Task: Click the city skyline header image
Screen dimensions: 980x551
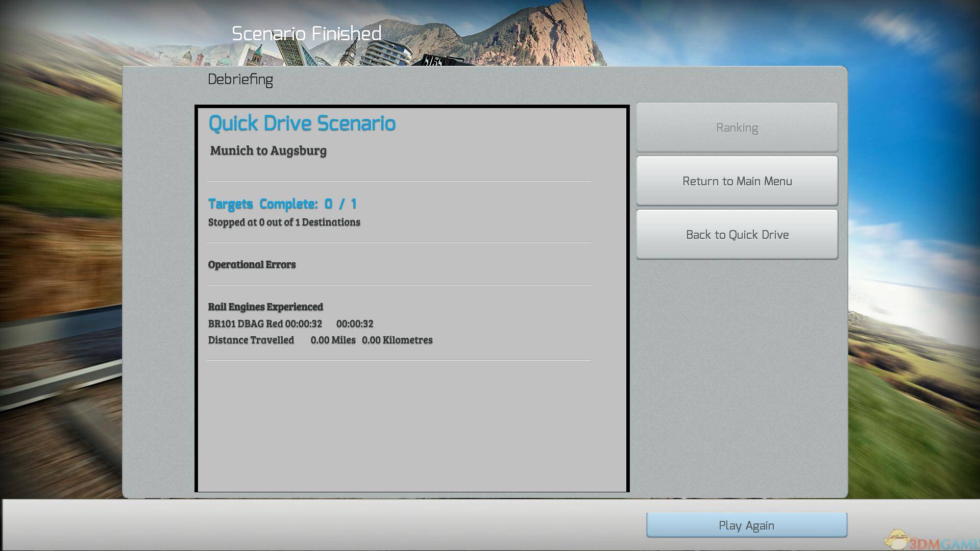Action: click(327, 54)
